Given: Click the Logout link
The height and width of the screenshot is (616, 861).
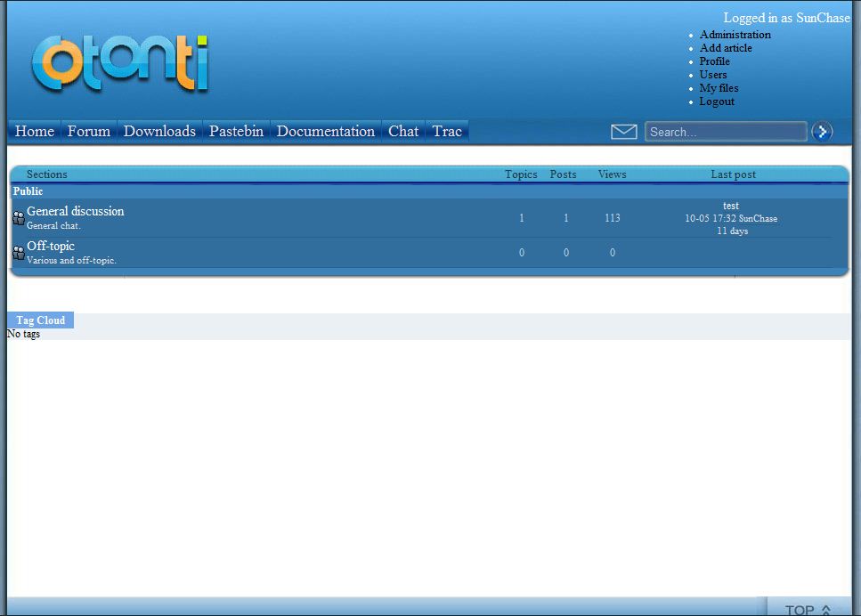Looking at the screenshot, I should 717,101.
